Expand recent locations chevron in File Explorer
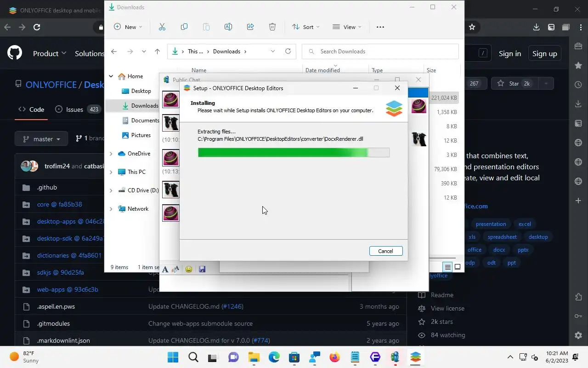The image size is (588, 368). point(144,52)
